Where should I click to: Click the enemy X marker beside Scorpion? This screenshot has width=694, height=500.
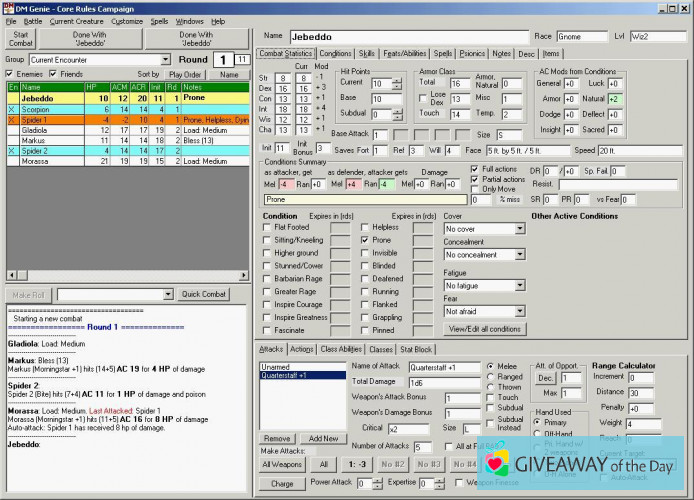click(12, 108)
